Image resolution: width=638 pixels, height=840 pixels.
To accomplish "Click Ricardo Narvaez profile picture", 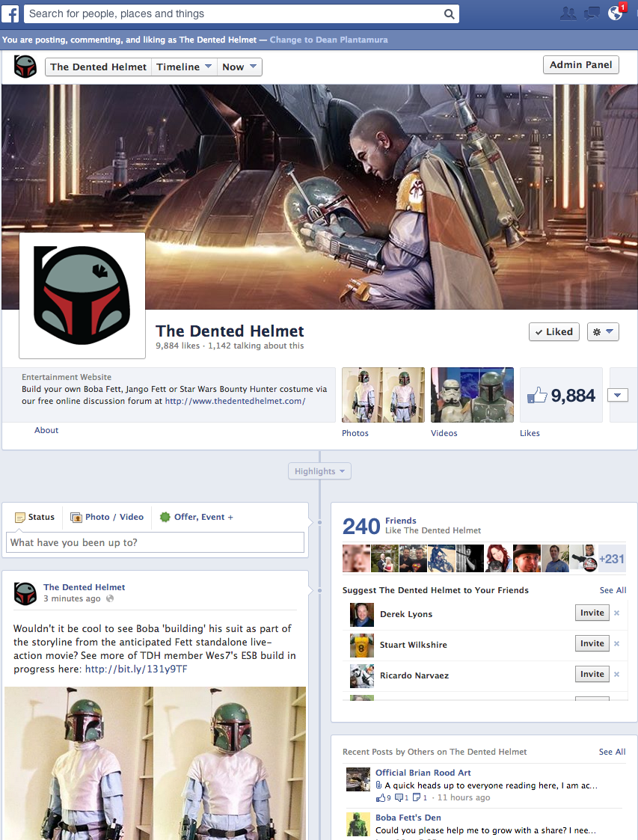I will (x=361, y=676).
